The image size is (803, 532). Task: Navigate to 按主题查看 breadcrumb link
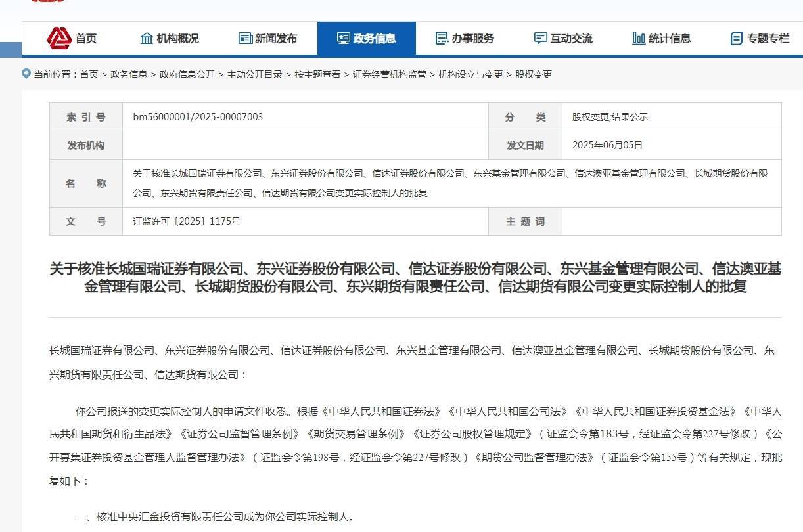pos(317,74)
